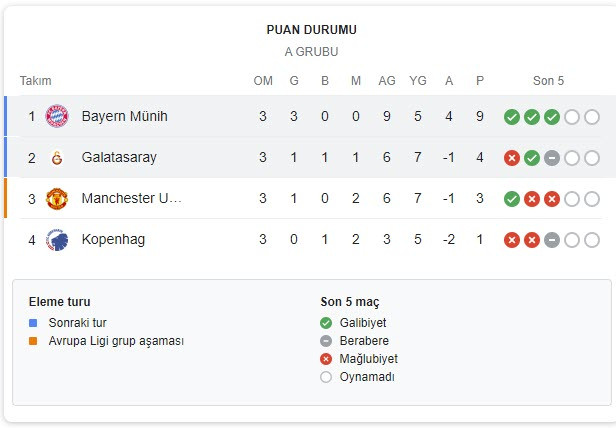Screen dimensions: 616x428
Task: Click Galatasaray's first red loss icon
Action: coord(512,158)
